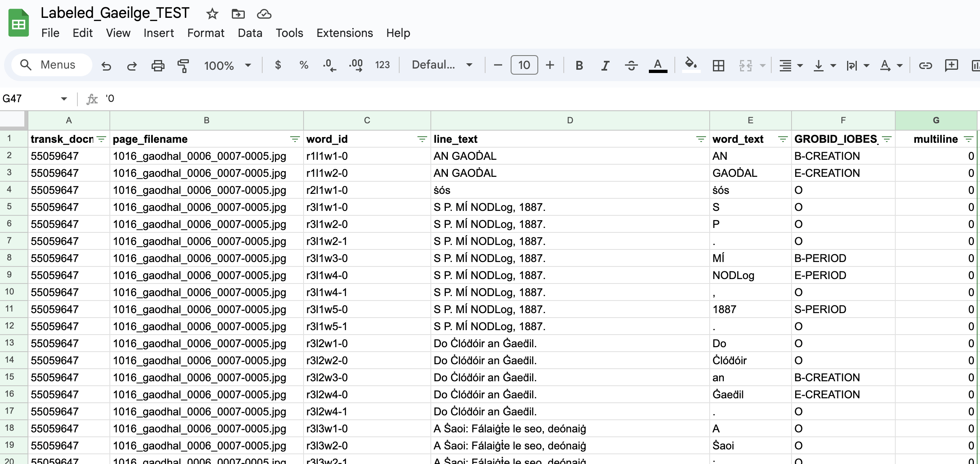Click the move to folder icon

238,14
